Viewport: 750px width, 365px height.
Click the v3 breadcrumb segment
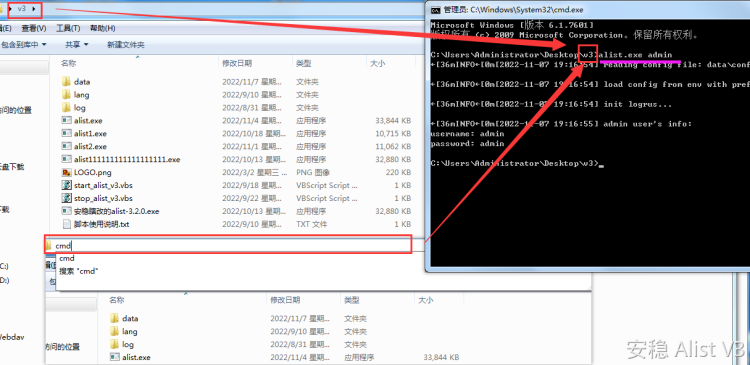tap(22, 9)
